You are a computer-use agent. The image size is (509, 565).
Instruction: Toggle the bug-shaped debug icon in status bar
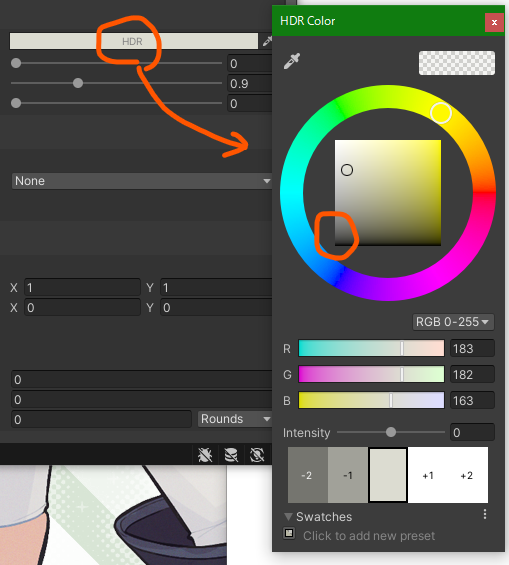coord(205,455)
